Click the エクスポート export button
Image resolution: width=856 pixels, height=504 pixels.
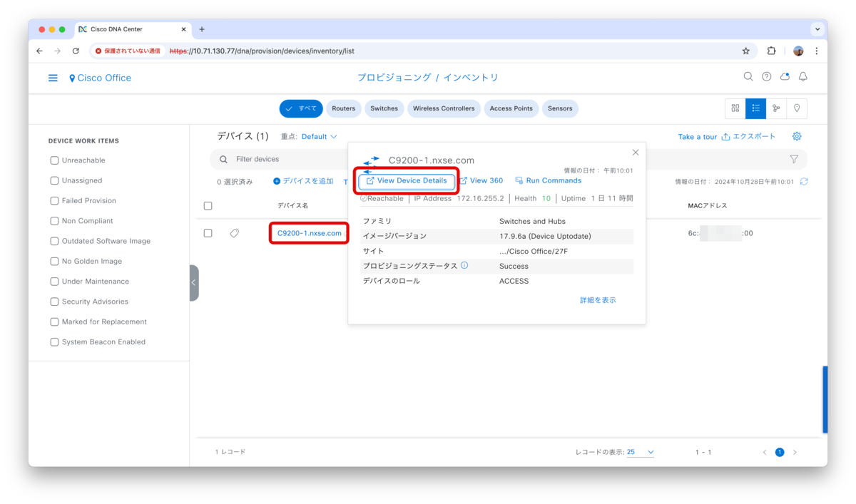click(748, 136)
